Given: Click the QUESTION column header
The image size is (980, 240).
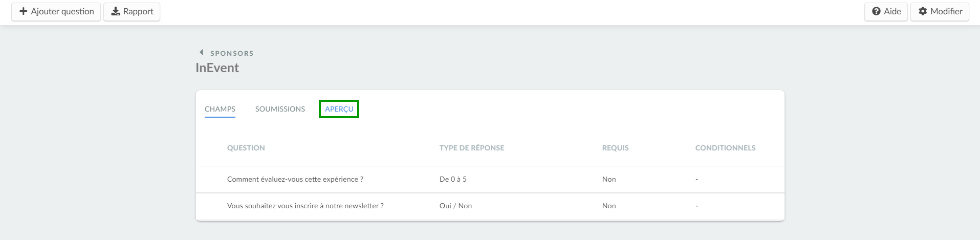Looking at the screenshot, I should pyautogui.click(x=246, y=148).
